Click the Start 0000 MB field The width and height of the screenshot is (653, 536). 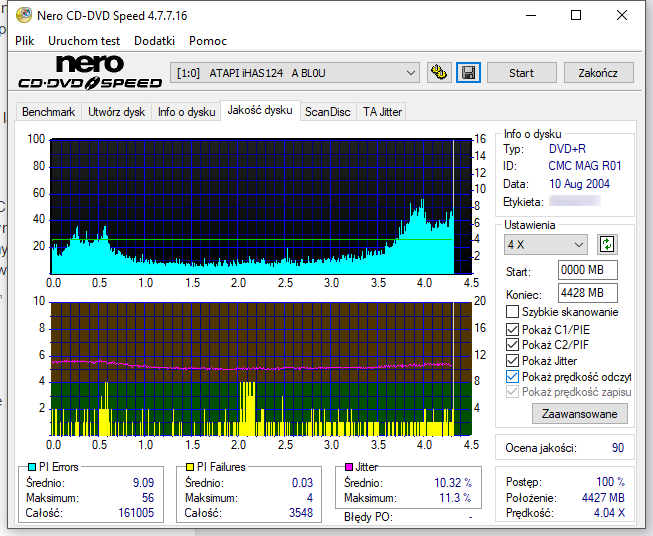[x=588, y=270]
